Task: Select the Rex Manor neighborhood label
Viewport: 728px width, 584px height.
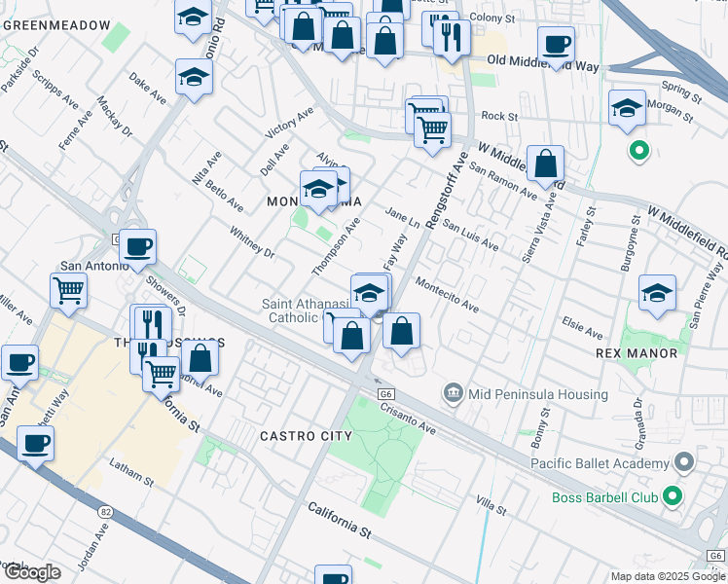Action: point(637,353)
